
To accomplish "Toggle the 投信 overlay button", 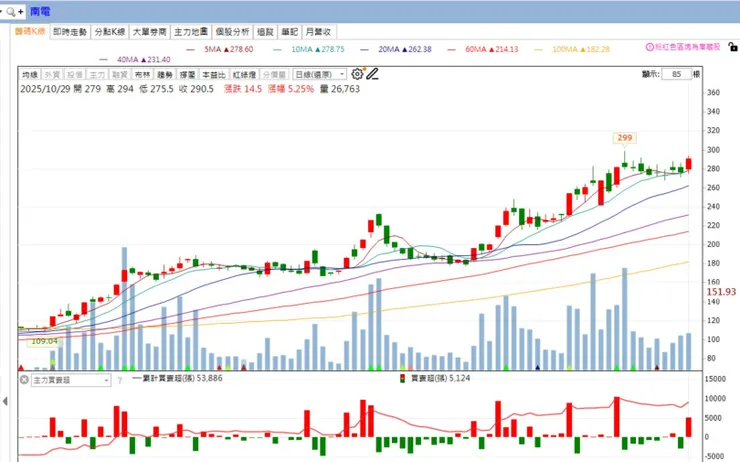I will [x=75, y=75].
